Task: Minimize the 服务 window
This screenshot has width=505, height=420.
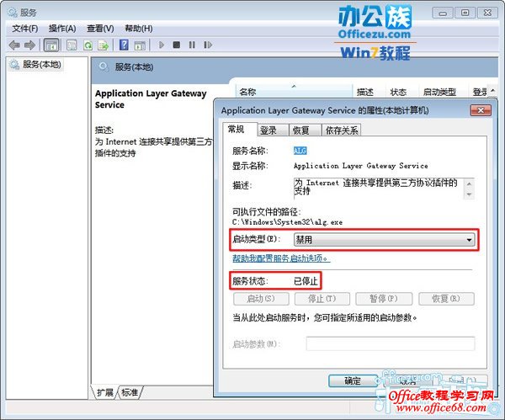Action: [443, 13]
